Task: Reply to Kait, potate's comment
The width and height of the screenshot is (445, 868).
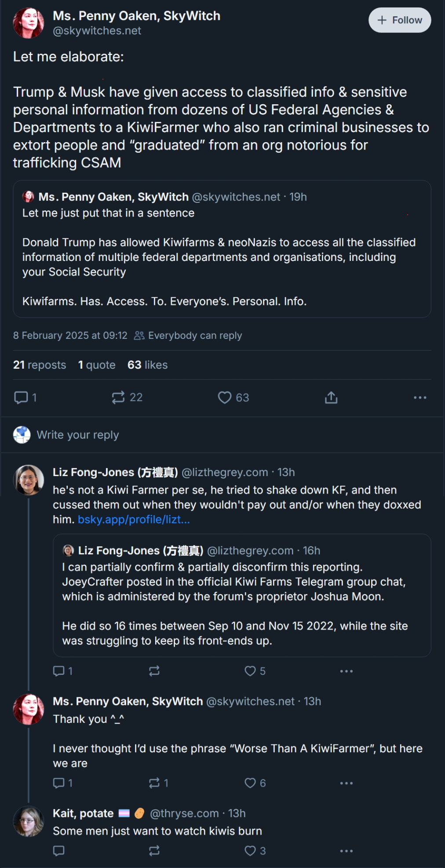Action: tap(58, 851)
